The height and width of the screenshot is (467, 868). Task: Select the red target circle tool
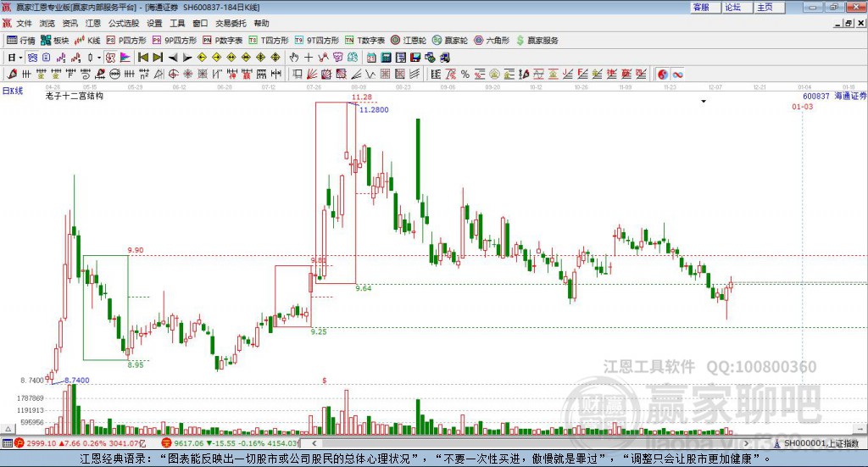coord(173,74)
